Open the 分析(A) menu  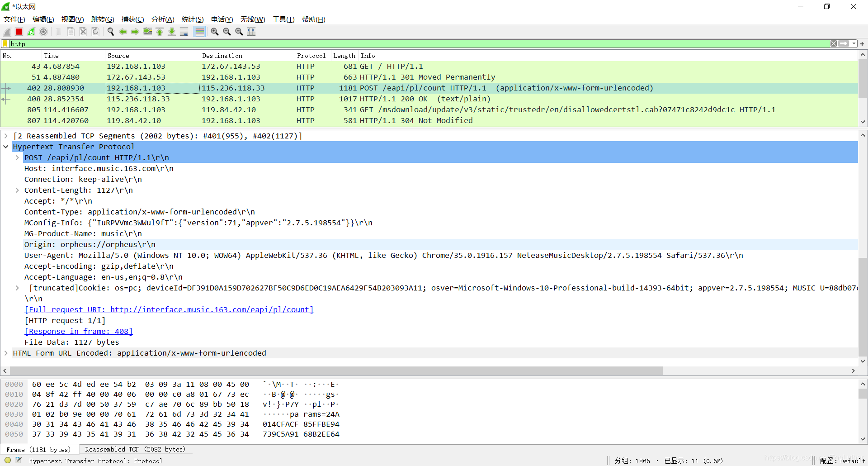(163, 19)
